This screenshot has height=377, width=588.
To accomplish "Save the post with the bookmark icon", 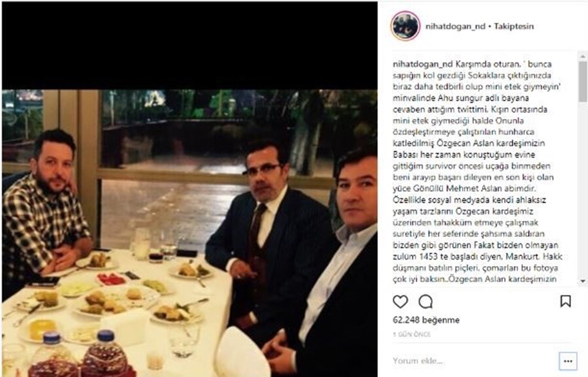I will click(565, 301).
